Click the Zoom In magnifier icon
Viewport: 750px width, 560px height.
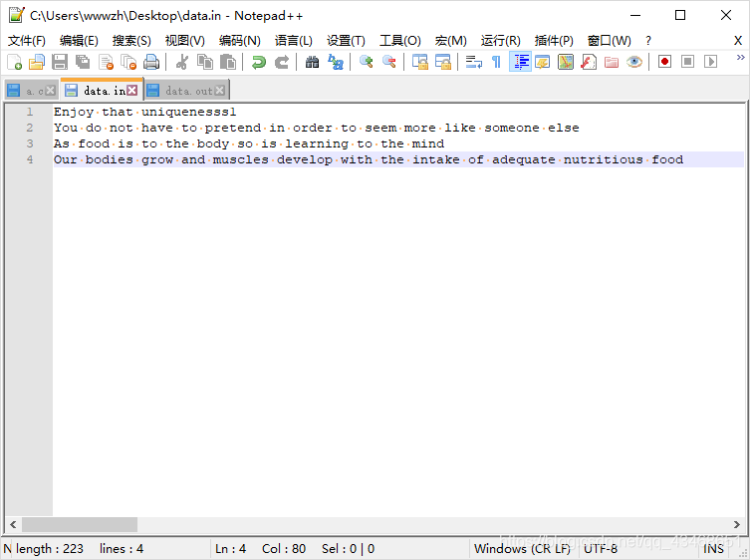367,62
